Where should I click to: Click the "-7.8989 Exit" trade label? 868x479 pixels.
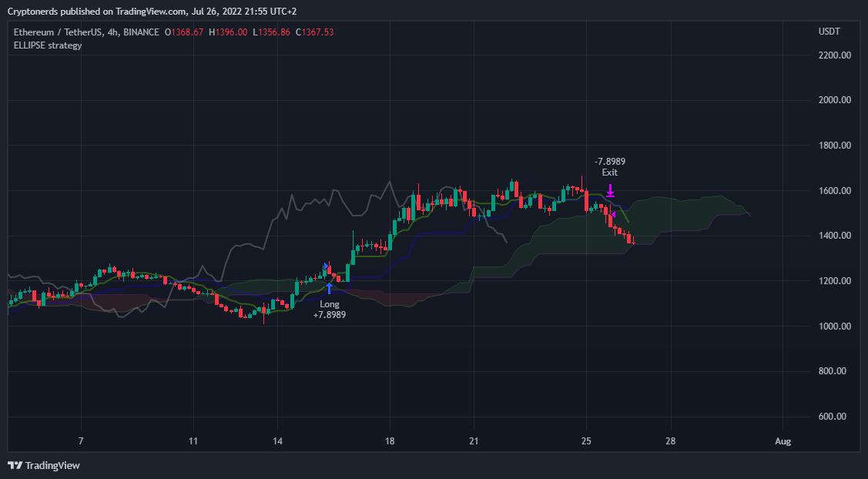pyautogui.click(x=610, y=166)
